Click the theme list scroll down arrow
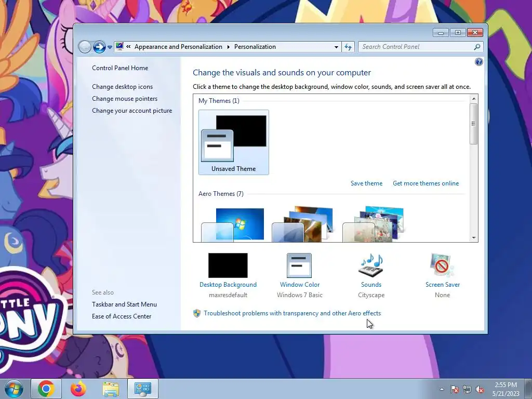This screenshot has width=532, height=399. (474, 238)
